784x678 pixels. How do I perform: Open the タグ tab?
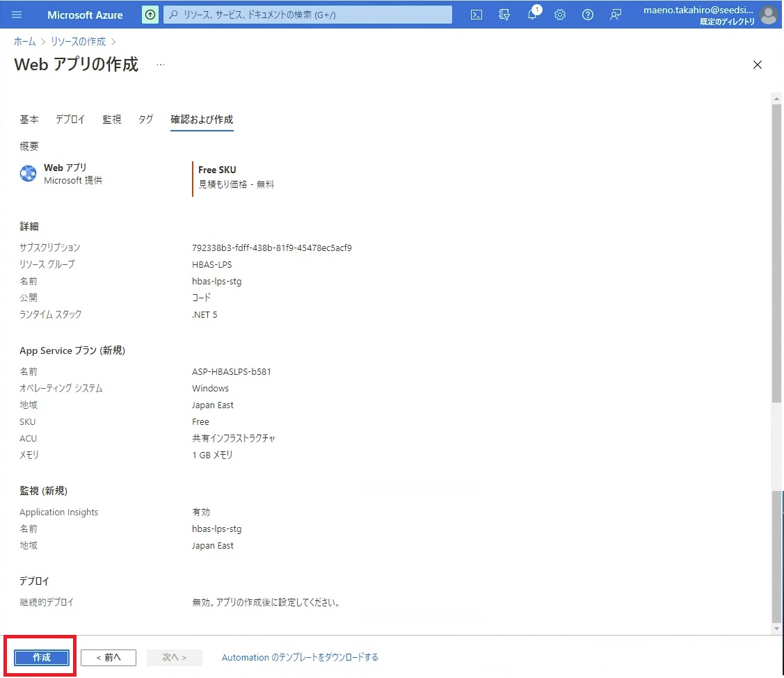pyautogui.click(x=145, y=120)
